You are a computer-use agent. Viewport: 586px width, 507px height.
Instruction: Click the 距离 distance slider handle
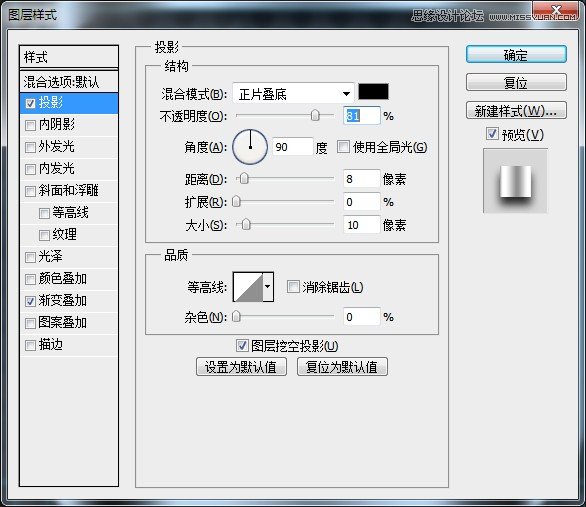pyautogui.click(x=244, y=179)
